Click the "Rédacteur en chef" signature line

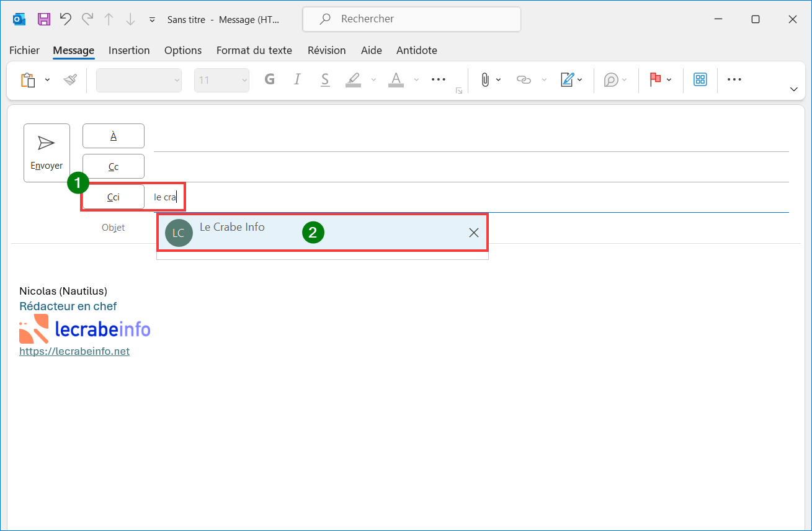click(68, 306)
